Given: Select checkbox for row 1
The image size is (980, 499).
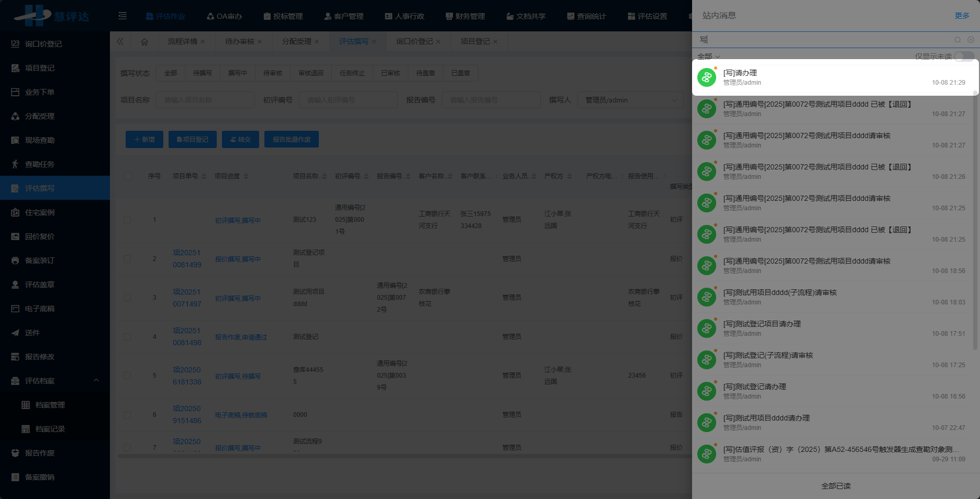Looking at the screenshot, I should point(127,220).
